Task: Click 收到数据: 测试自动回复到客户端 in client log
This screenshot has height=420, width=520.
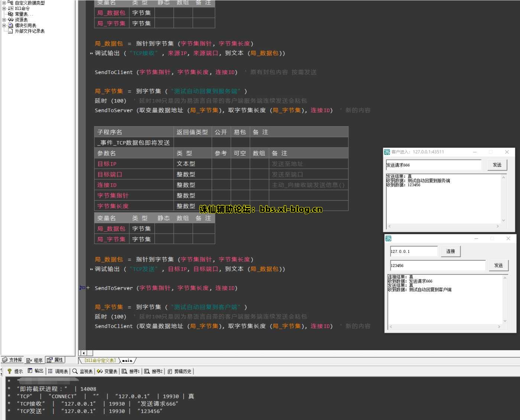Action: point(420,290)
